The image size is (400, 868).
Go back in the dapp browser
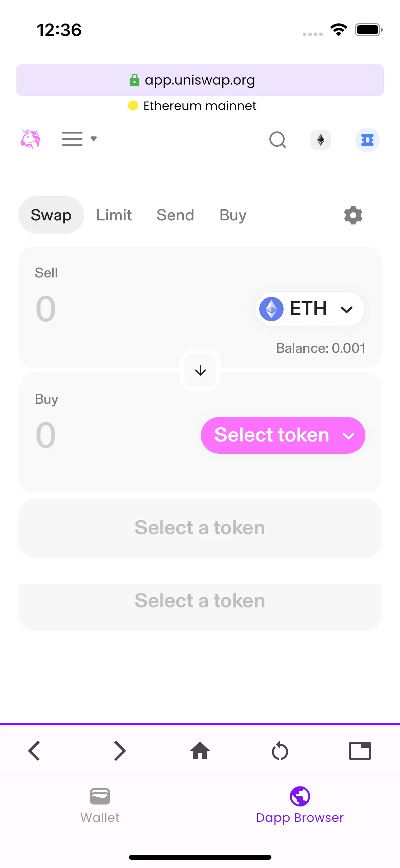tap(34, 751)
